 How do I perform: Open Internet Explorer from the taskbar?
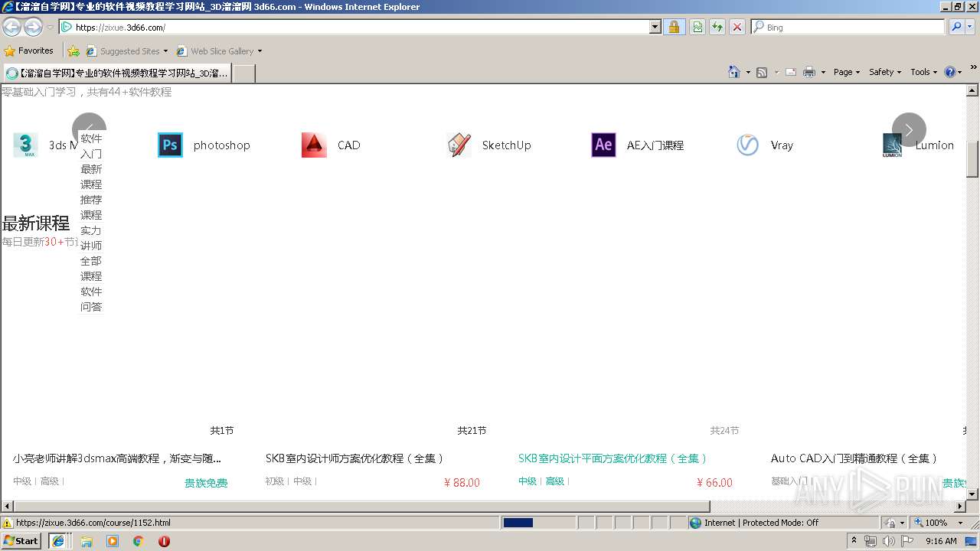click(x=57, y=540)
